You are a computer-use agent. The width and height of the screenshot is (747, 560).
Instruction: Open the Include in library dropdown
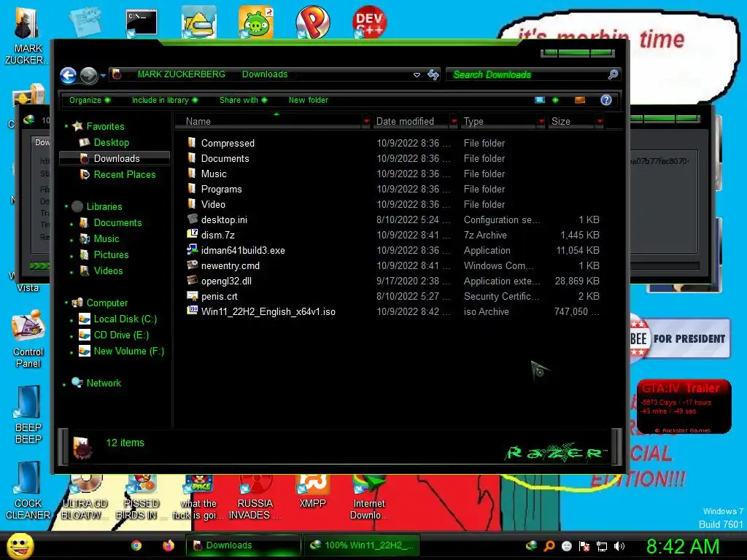164,100
